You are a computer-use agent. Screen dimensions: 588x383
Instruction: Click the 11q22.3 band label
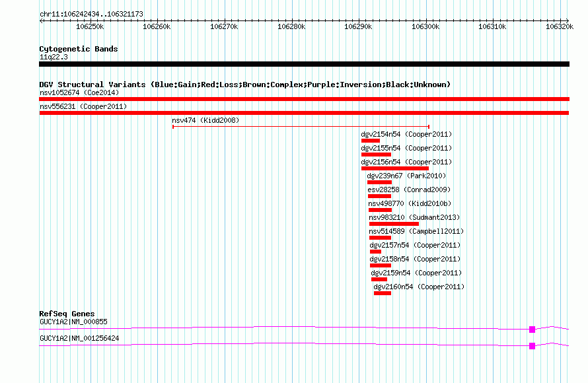(x=54, y=57)
